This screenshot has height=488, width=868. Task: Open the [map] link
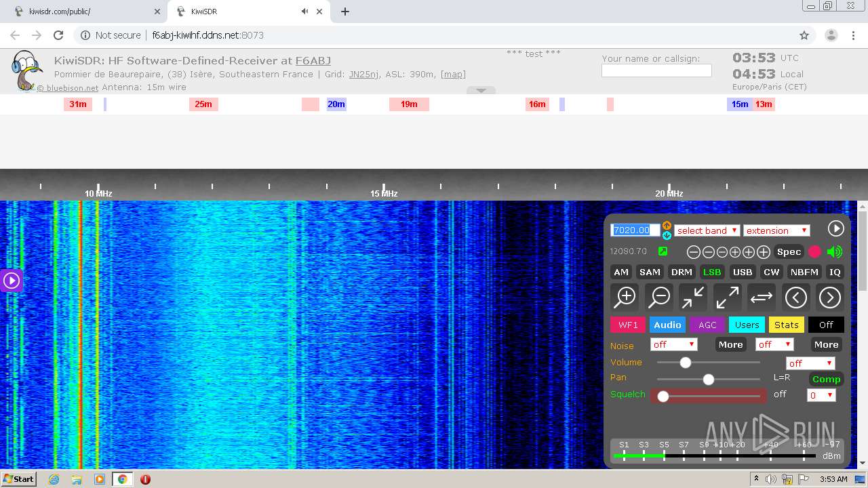453,74
